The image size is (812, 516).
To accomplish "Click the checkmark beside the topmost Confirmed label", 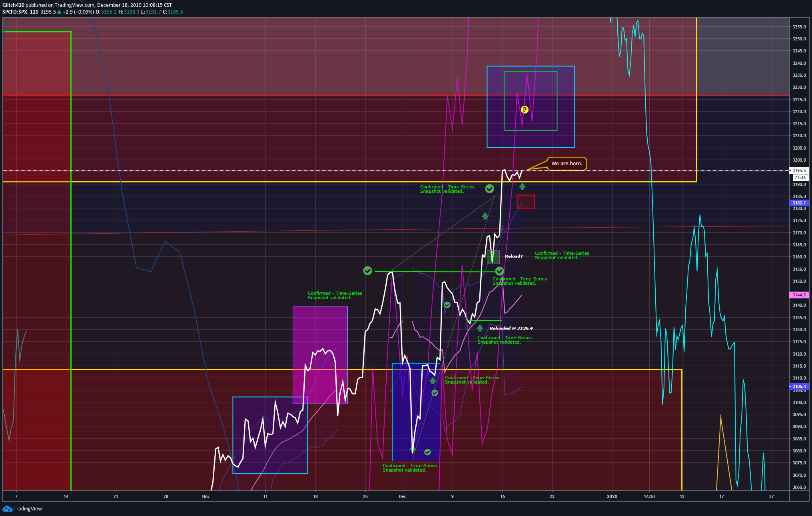I will 489,188.
